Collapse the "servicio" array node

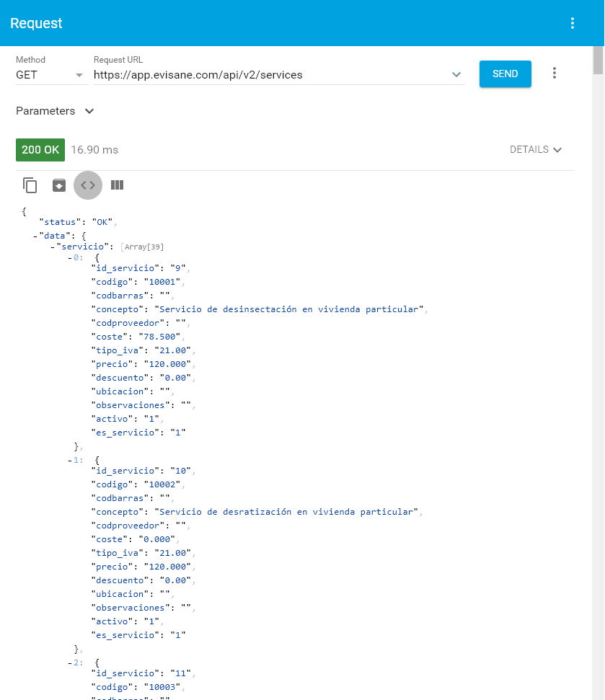(x=53, y=247)
